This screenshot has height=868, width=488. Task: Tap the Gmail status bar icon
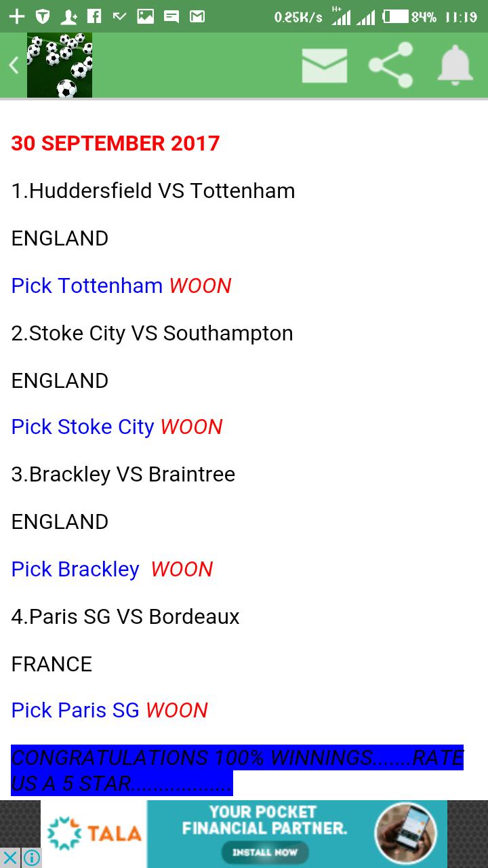coord(197,17)
